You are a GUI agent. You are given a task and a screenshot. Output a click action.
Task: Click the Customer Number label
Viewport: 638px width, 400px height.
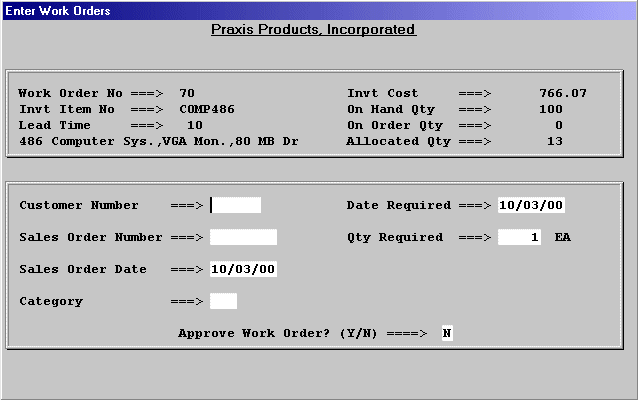pos(79,205)
